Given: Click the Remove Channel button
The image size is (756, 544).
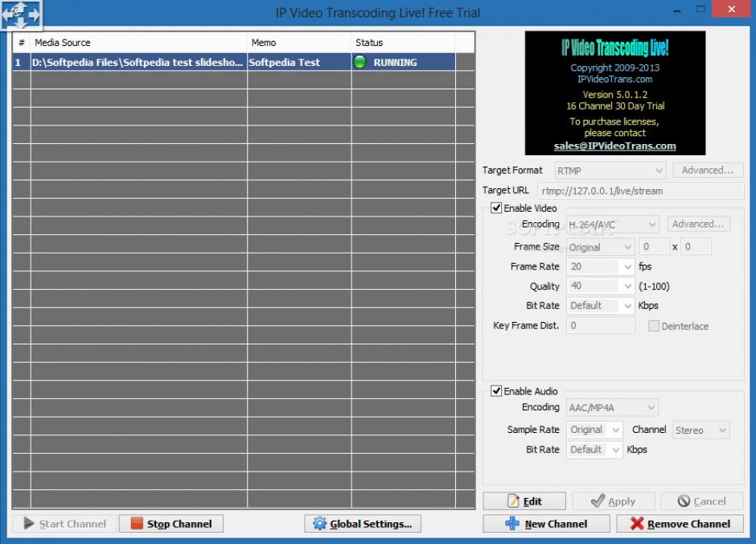Looking at the screenshot, I should [680, 524].
